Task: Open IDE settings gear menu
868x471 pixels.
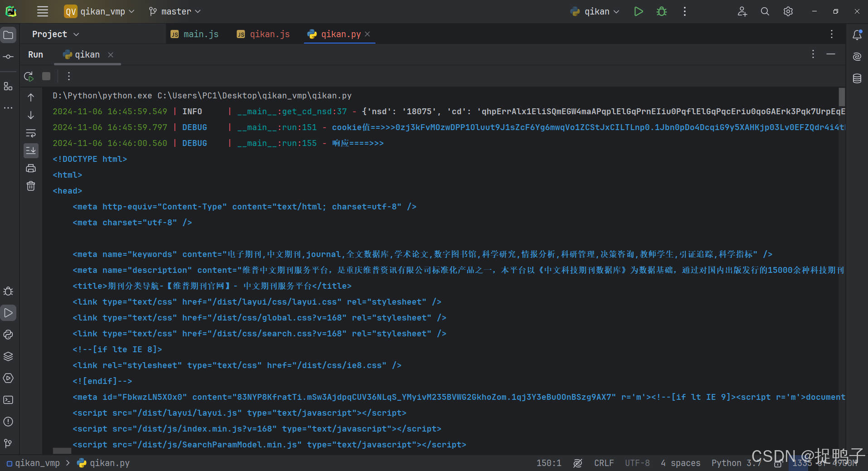Action: click(788, 11)
